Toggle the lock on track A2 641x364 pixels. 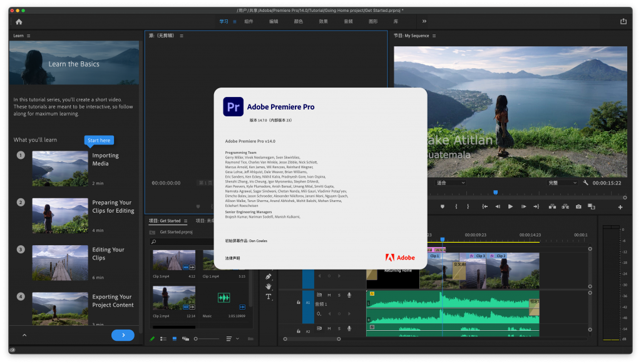[x=299, y=331]
